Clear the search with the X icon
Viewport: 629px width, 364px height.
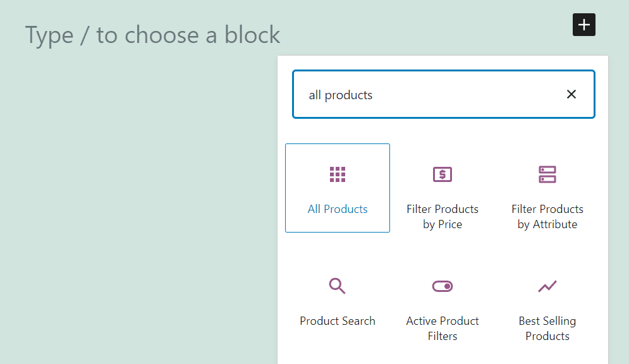pyautogui.click(x=571, y=94)
